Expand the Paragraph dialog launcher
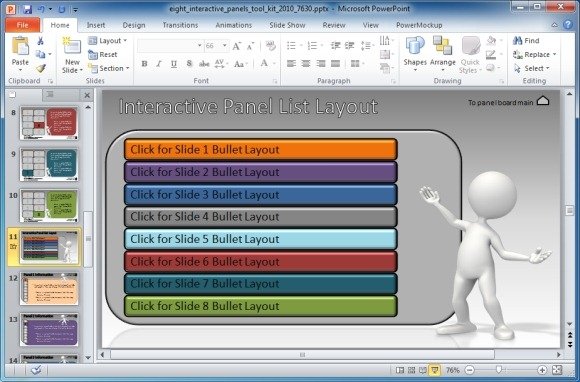 [393, 81]
